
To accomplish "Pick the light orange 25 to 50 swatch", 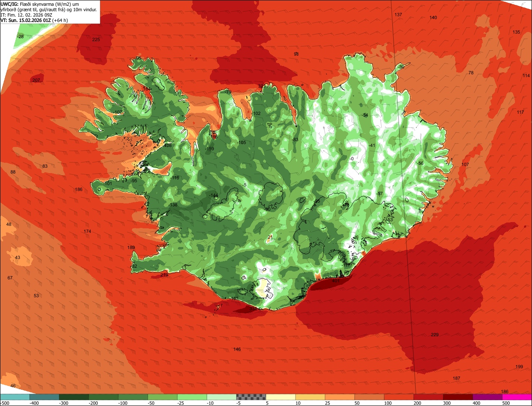I will [x=340, y=397].
